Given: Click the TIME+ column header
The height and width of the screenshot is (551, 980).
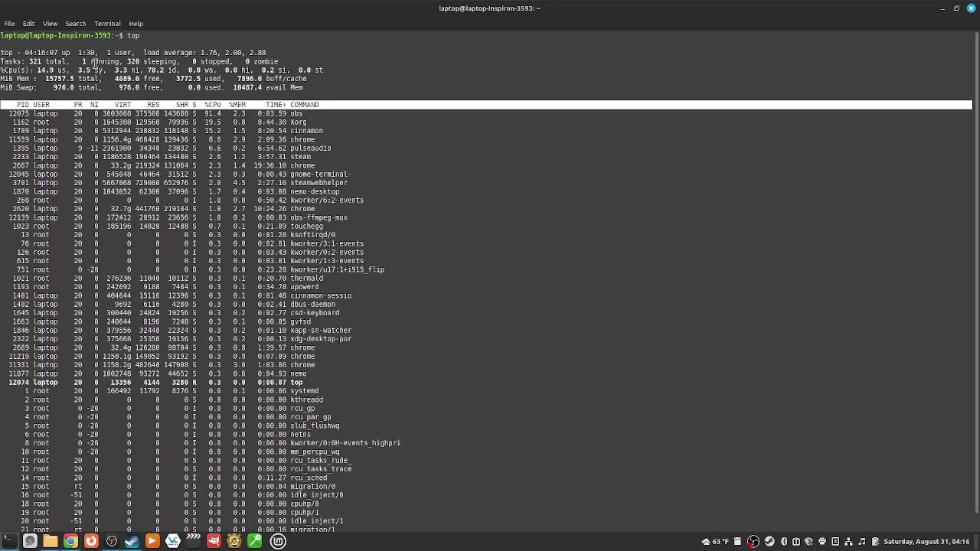Looking at the screenshot, I should point(275,105).
